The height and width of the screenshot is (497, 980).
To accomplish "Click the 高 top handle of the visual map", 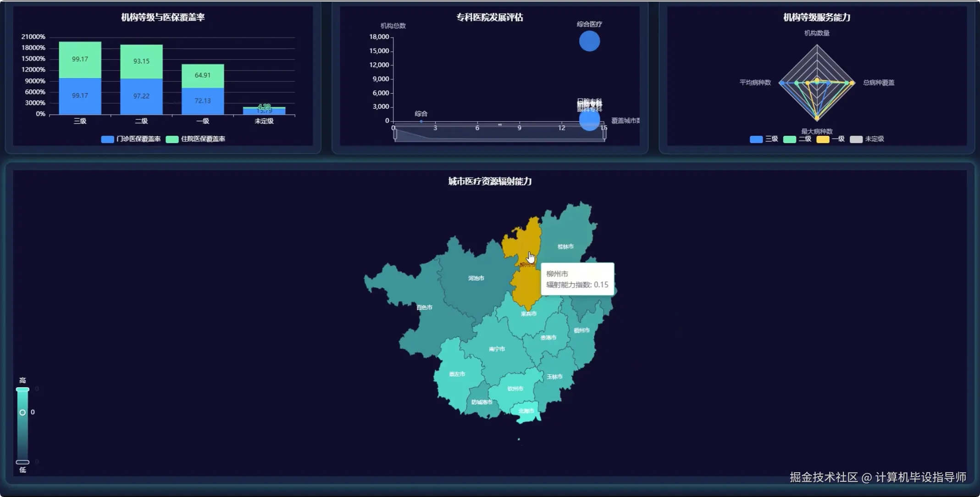I will (22, 389).
